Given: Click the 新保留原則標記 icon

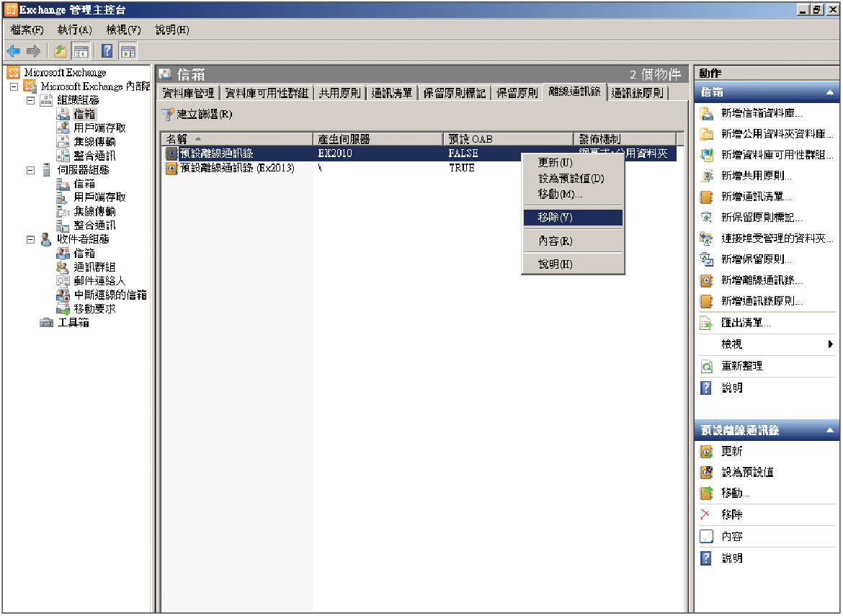Looking at the screenshot, I should pos(706,218).
